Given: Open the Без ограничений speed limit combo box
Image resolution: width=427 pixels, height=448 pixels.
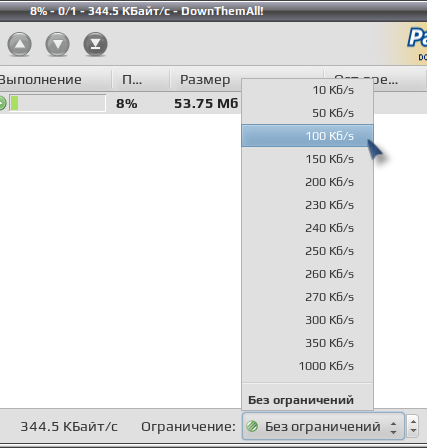Looking at the screenshot, I should 323,426.
